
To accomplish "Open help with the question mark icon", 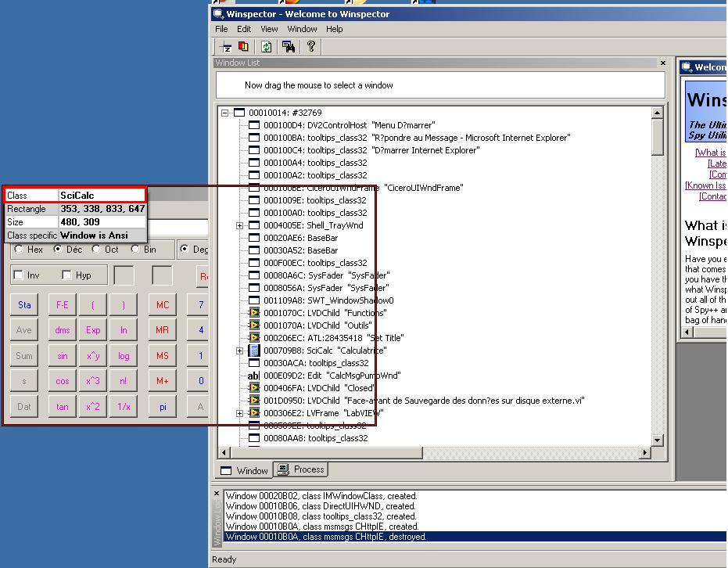I will (311, 46).
